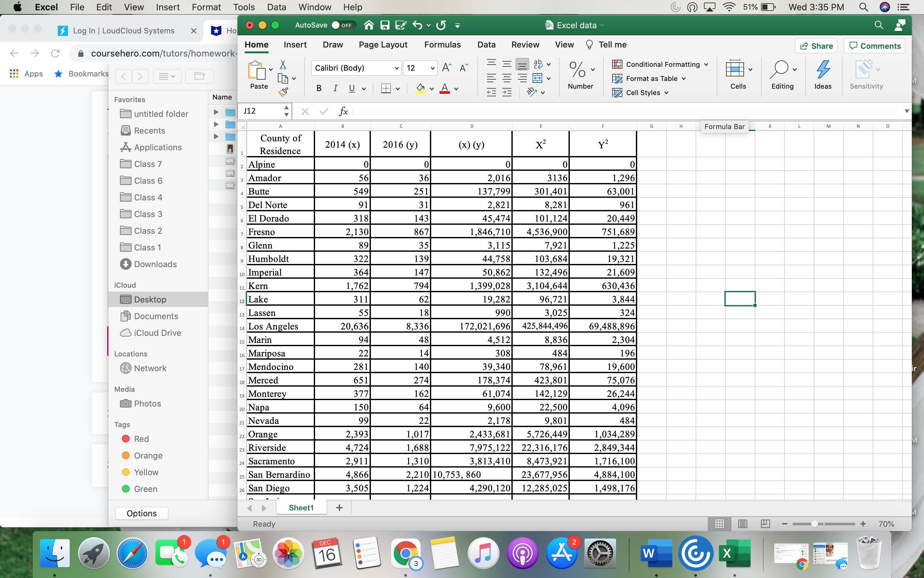
Task: Select the Los Angeles cell in column A
Action: point(281,326)
